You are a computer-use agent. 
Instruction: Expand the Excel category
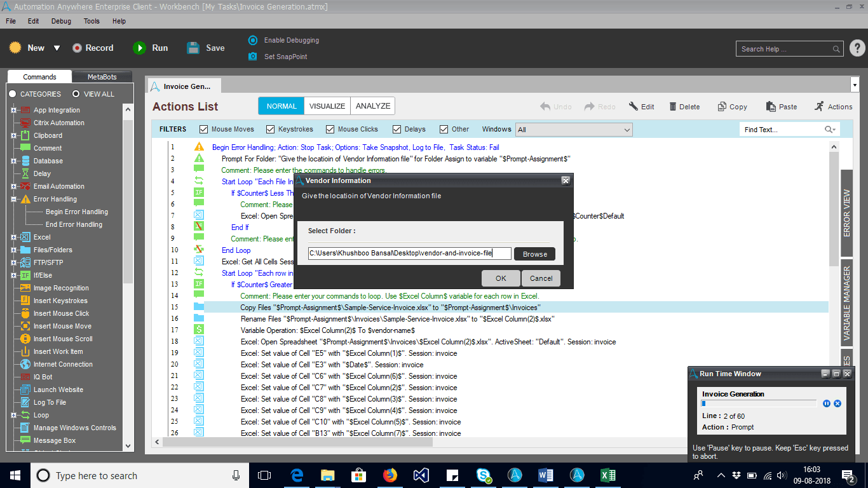click(13, 237)
